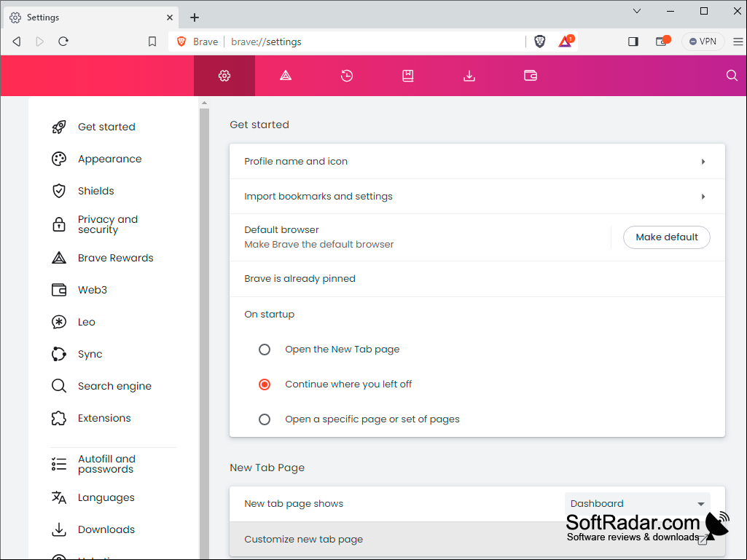Open the Brave Wallet icon in the browser toolbar
This screenshot has height=560, width=747.
[662, 41]
